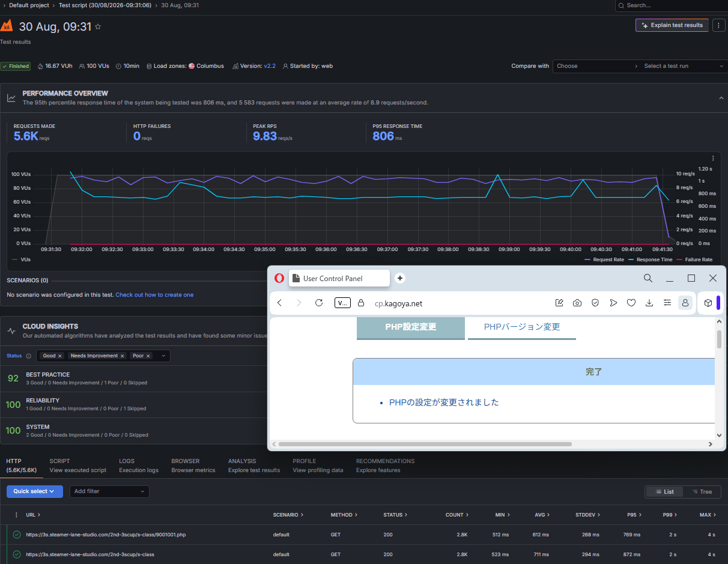Click the Cloud Insights pulse icon

pyautogui.click(x=11, y=331)
